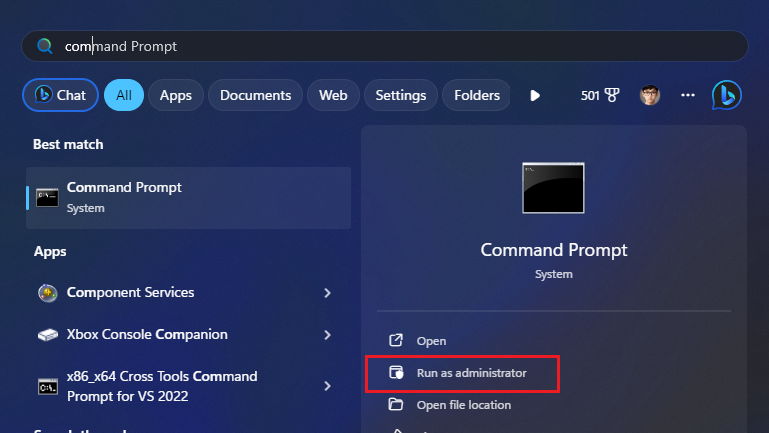The image size is (769, 433).
Task: Click the Apps section heading
Action: [50, 252]
